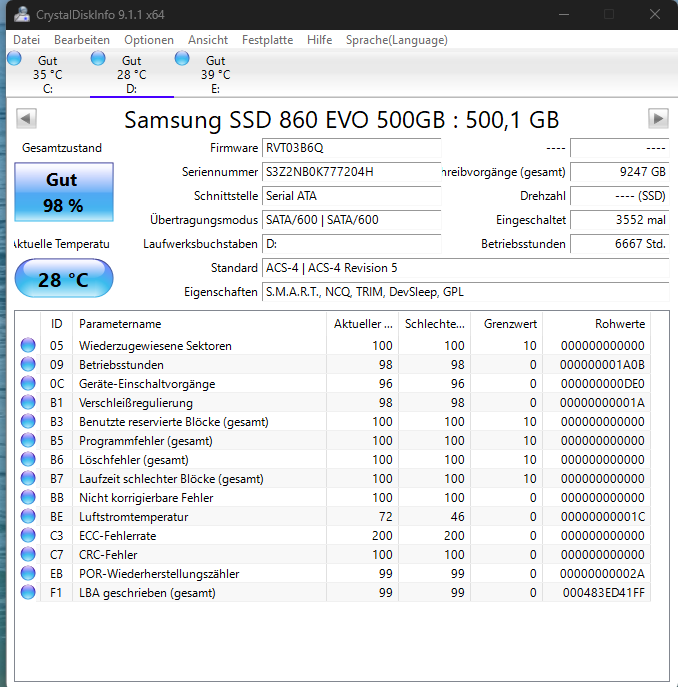Click raw value 000000001A0B
Viewport: 678px width, 687px height.
click(602, 365)
